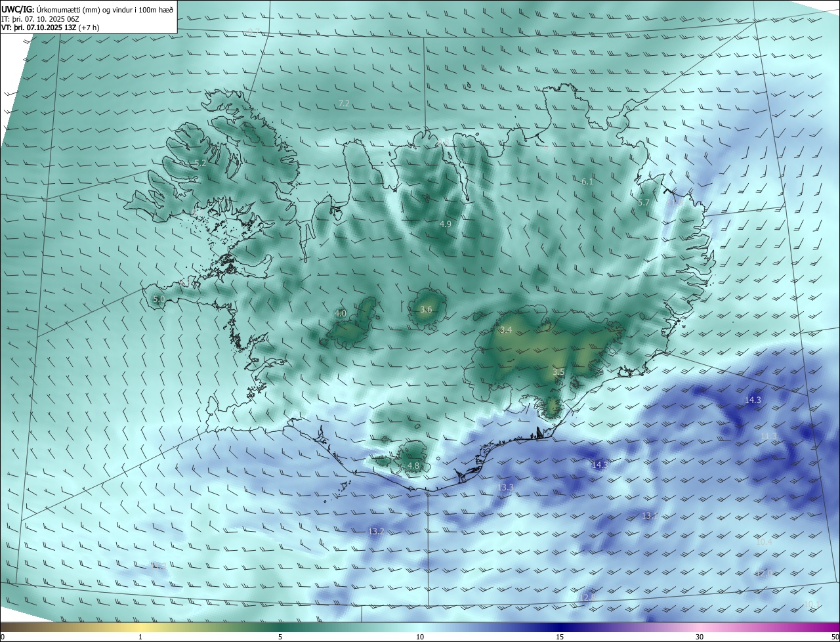This screenshot has height=642, width=840.
Task: Click the title text 'UWC/IG: Úrkomumætti (mm) og vindur'
Action: pyautogui.click(x=68, y=9)
